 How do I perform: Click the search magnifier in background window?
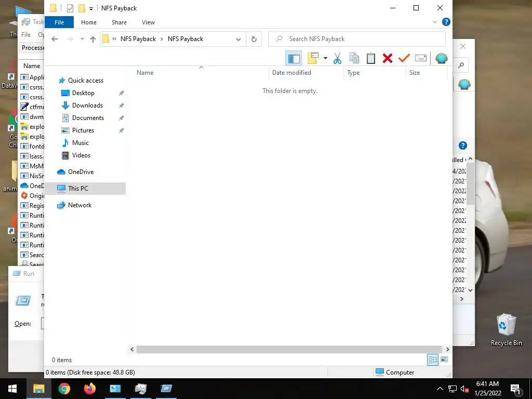tap(461, 65)
